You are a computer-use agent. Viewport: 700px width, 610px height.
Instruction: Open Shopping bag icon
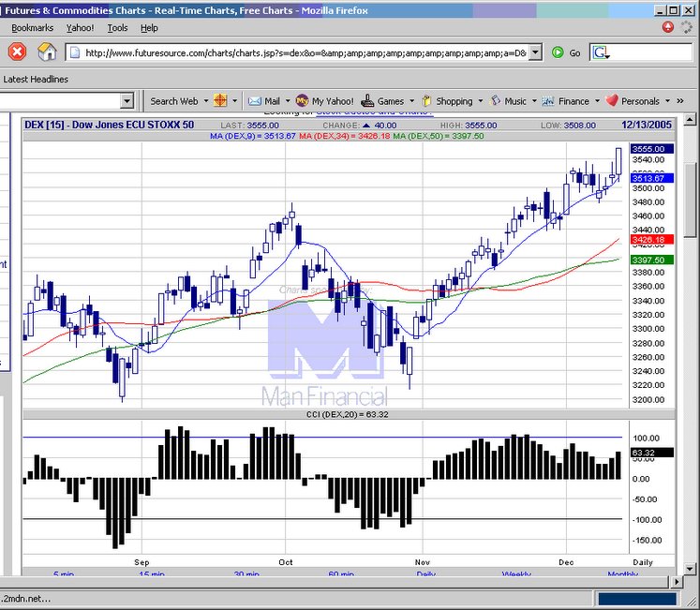426,101
